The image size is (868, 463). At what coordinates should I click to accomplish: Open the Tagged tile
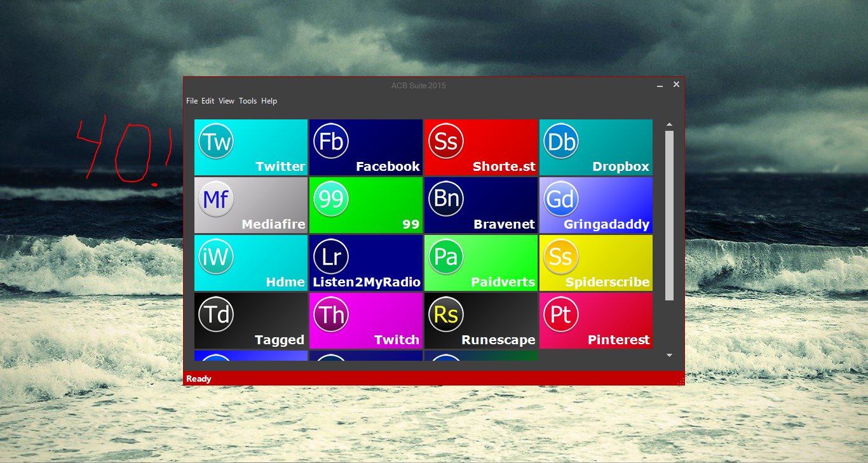[251, 321]
